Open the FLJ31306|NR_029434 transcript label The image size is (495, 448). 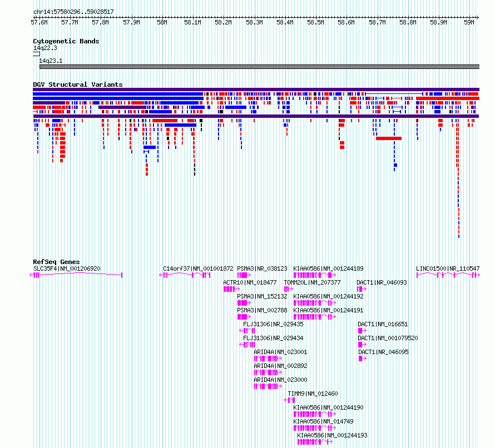(273, 338)
